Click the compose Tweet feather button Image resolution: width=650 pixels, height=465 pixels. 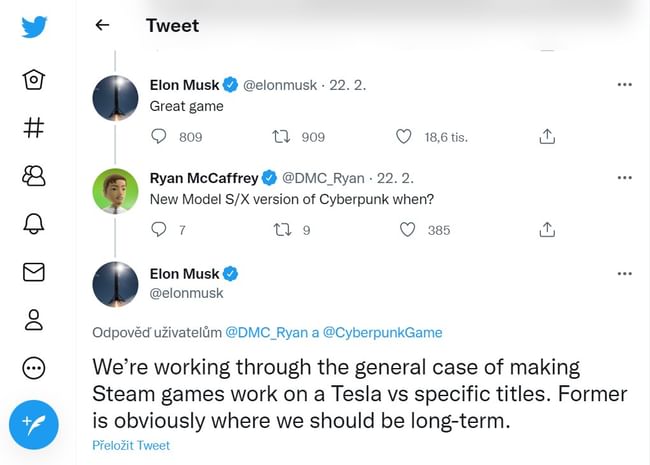[34, 425]
